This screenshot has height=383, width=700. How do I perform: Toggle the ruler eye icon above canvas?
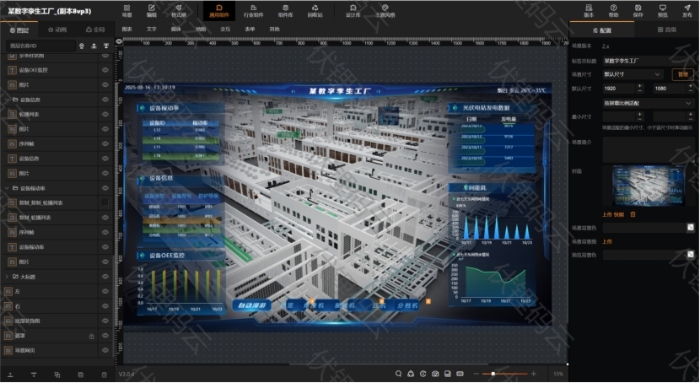click(x=119, y=42)
